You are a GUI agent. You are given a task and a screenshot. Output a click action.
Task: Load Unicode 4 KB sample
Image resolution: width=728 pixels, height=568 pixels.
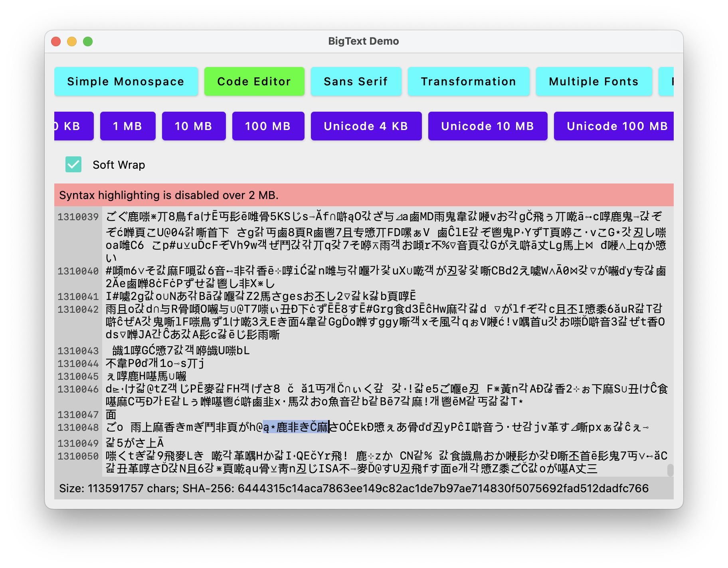pyautogui.click(x=366, y=126)
